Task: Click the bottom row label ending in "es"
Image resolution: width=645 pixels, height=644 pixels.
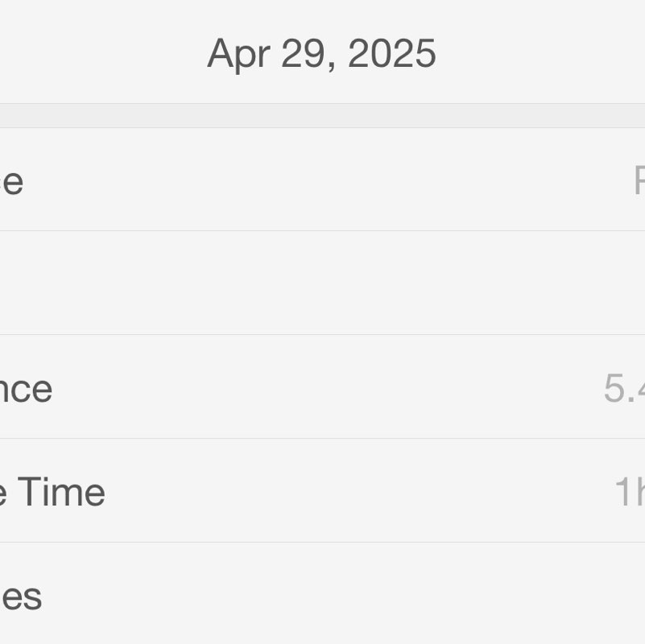Action: [21, 597]
